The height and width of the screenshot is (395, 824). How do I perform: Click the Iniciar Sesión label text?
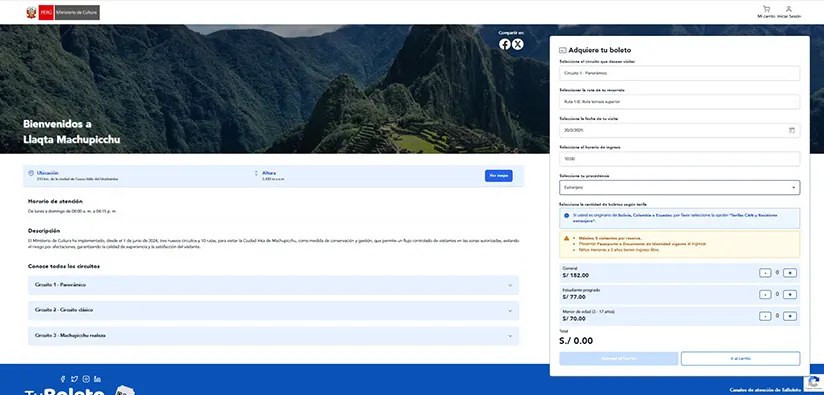(789, 16)
